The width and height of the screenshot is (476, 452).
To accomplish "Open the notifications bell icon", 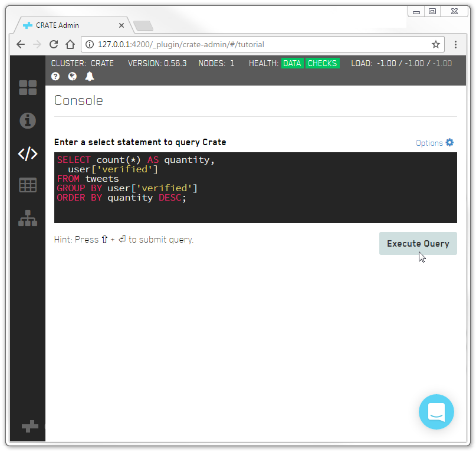I will (90, 76).
